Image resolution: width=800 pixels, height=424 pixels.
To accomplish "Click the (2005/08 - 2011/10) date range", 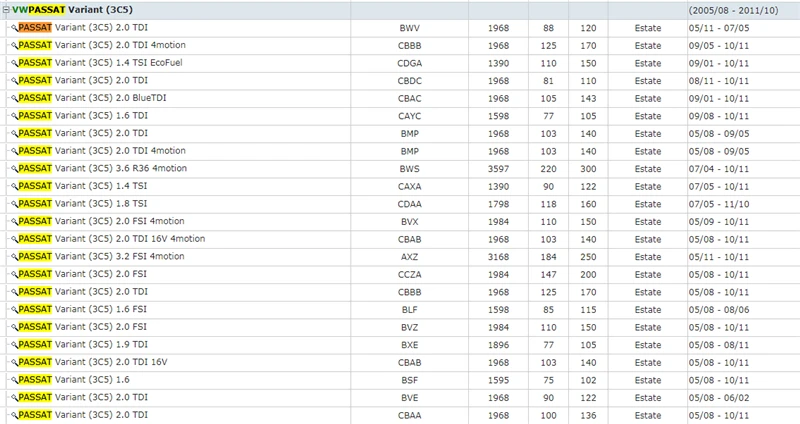I will pos(733,10).
